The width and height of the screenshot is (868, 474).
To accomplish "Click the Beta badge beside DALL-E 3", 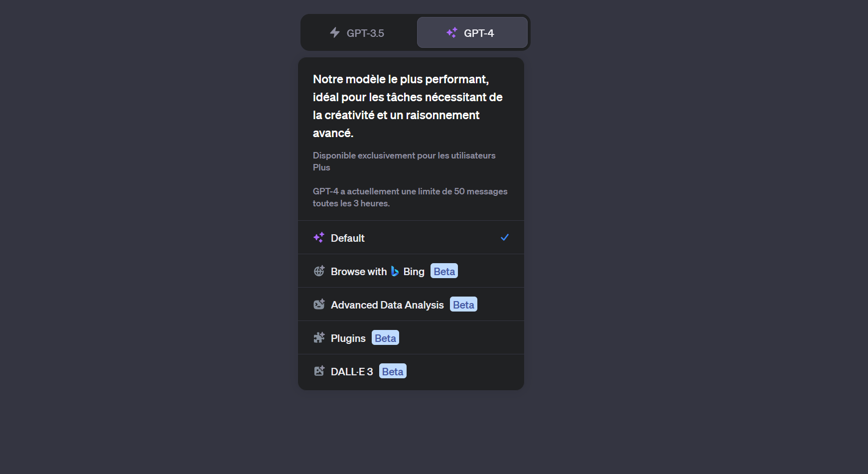I will click(x=393, y=371).
